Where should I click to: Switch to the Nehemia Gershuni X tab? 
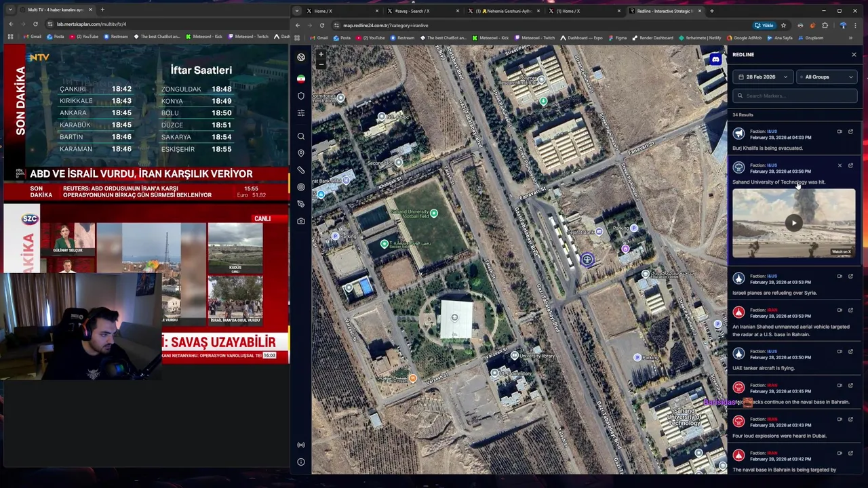point(505,11)
